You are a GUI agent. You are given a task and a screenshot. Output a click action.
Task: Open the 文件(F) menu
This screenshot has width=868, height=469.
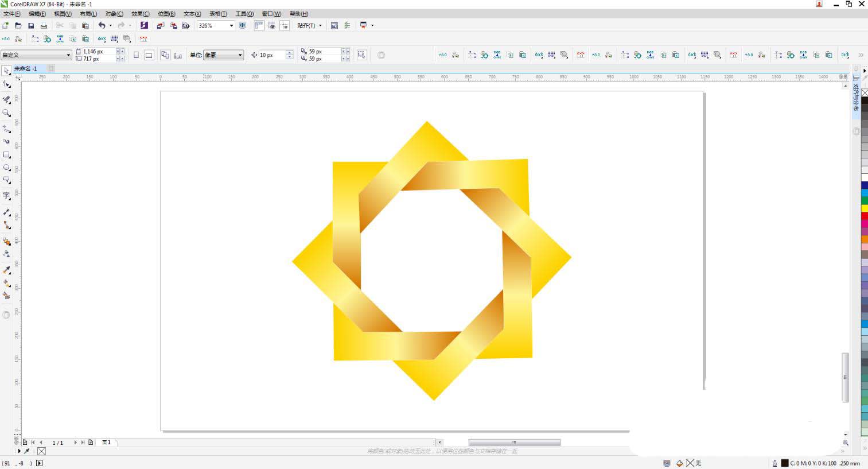12,14
